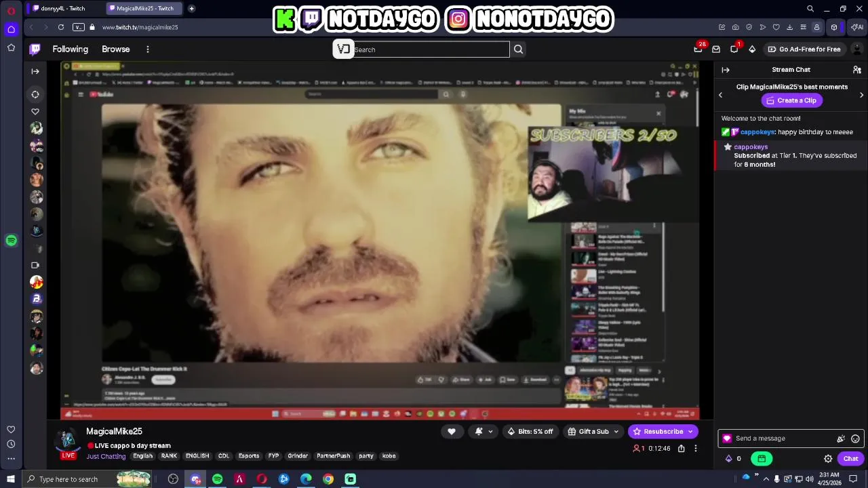Open a new browser tab with plus
Viewport: 868px width, 488px height.
click(191, 9)
